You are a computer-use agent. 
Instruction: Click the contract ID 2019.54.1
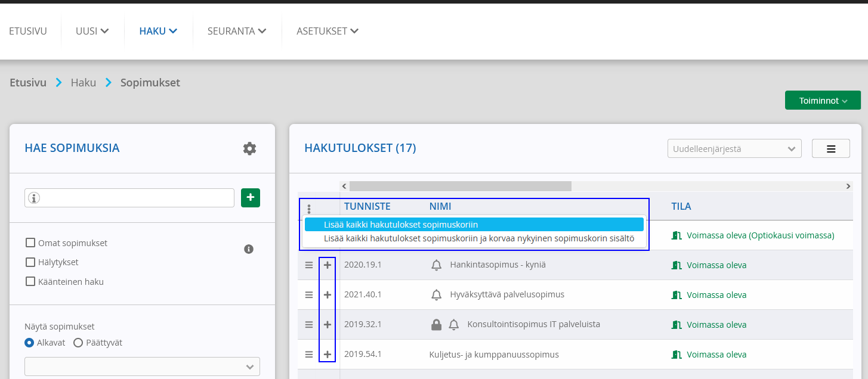pos(363,355)
